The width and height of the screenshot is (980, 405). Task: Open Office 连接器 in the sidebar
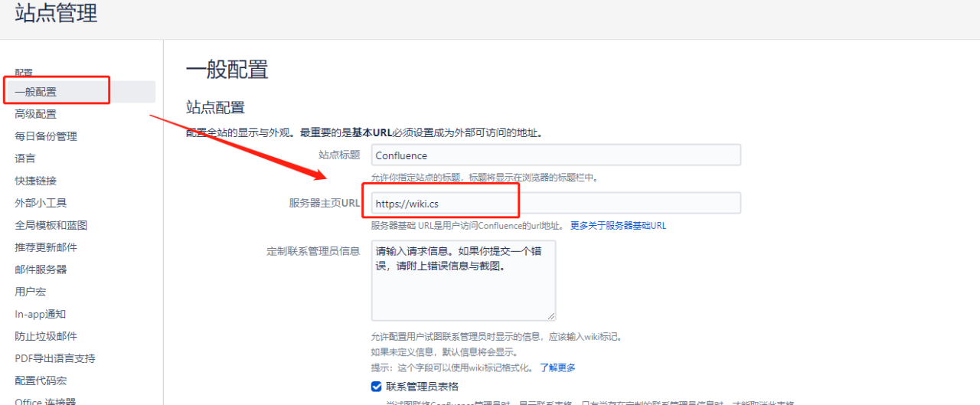coord(45,401)
